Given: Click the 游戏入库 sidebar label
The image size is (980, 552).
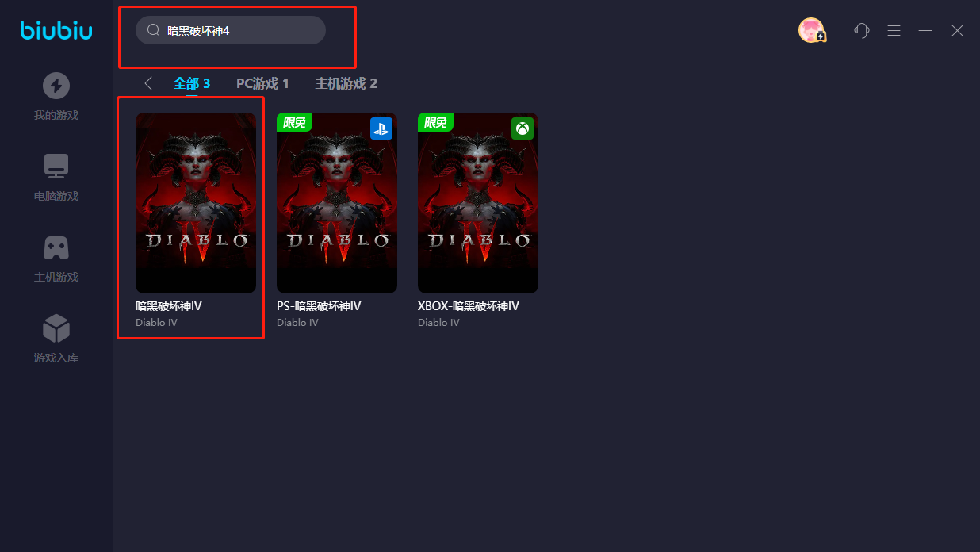Looking at the screenshot, I should [x=56, y=358].
